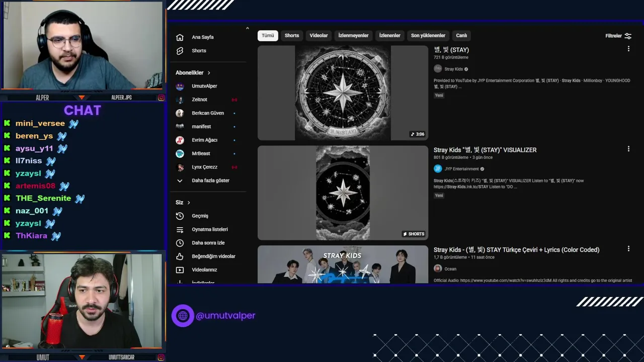Click naz_001 in chat
The width and height of the screenshot is (644, 362).
[32, 211]
